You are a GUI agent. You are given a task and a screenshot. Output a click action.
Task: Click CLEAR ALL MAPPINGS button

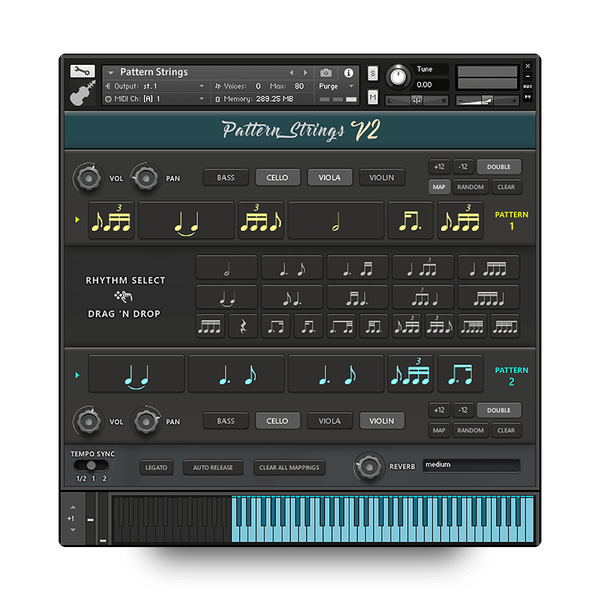click(x=289, y=467)
